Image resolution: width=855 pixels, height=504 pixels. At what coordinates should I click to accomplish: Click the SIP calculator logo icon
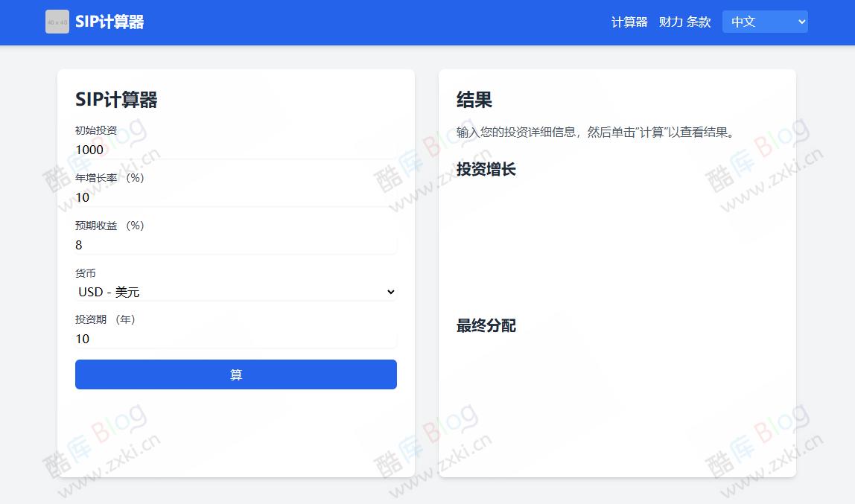pyautogui.click(x=57, y=22)
